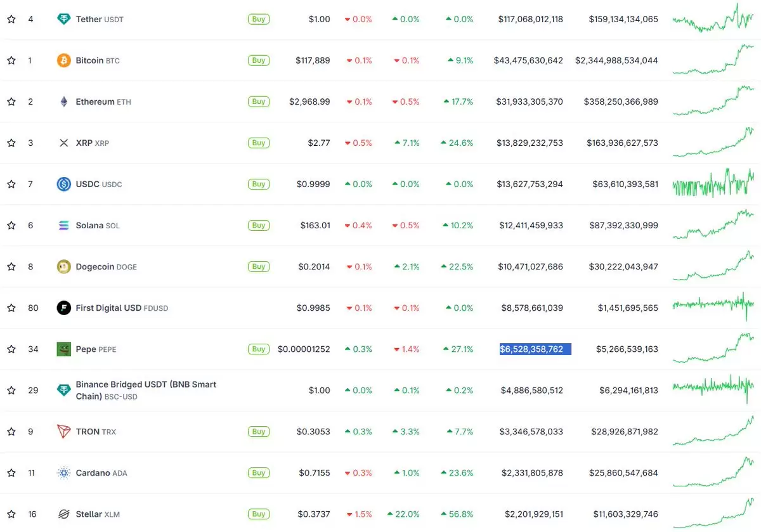The height and width of the screenshot is (532, 761).
Task: Open the Solana SOL coin page
Action: click(x=98, y=225)
